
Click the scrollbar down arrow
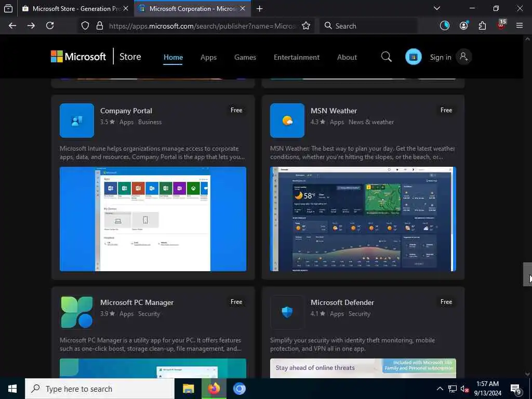(x=527, y=374)
